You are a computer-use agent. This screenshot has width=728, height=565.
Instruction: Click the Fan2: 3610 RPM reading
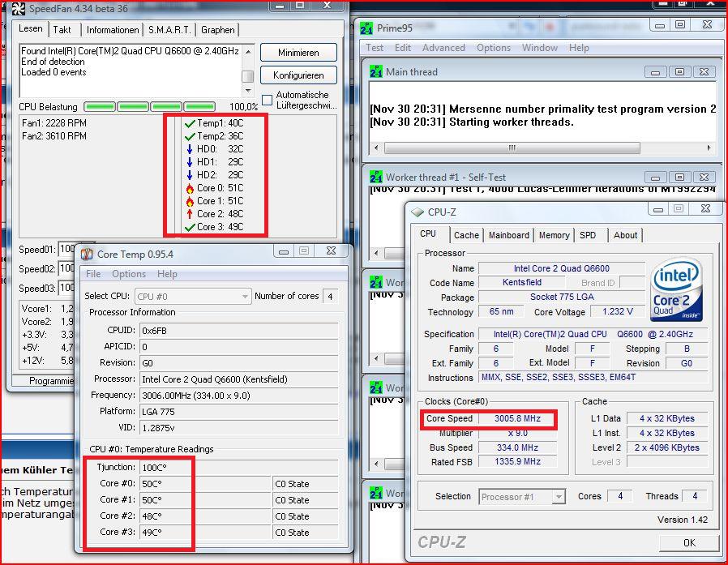tap(54, 136)
